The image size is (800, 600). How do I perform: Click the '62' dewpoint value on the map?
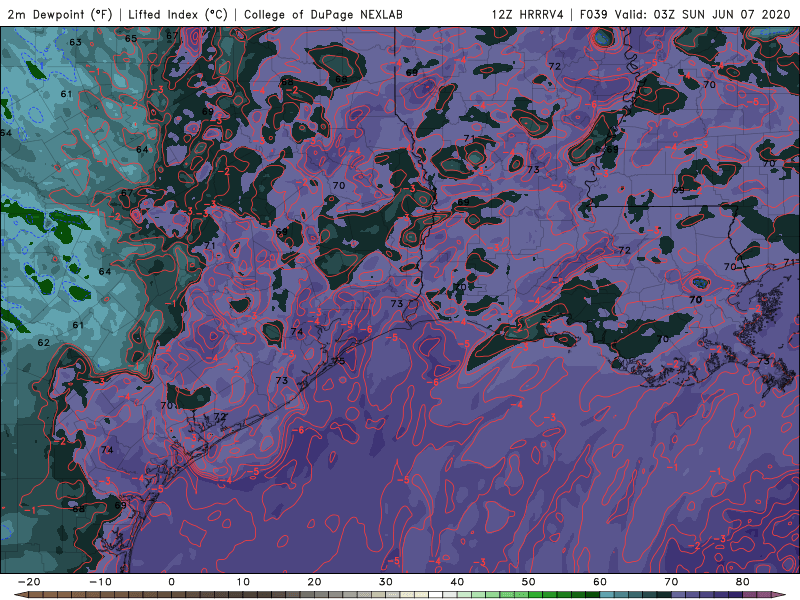[x=44, y=342]
